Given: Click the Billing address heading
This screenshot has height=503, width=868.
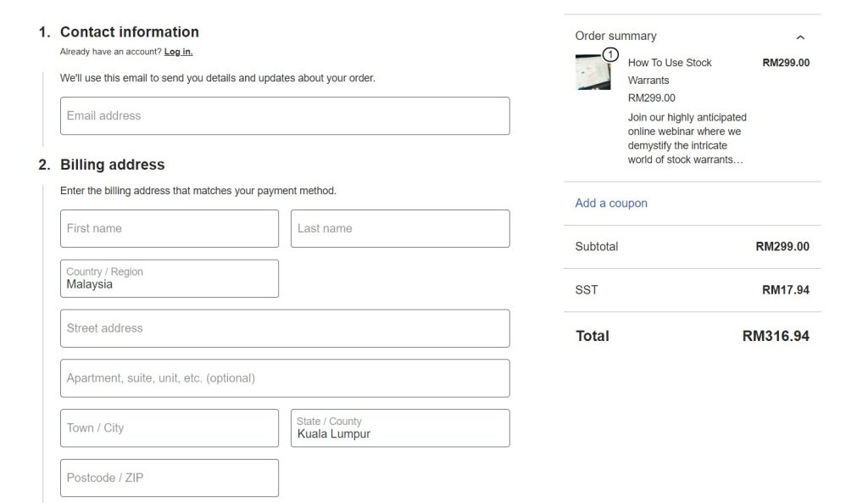Looking at the screenshot, I should [113, 164].
